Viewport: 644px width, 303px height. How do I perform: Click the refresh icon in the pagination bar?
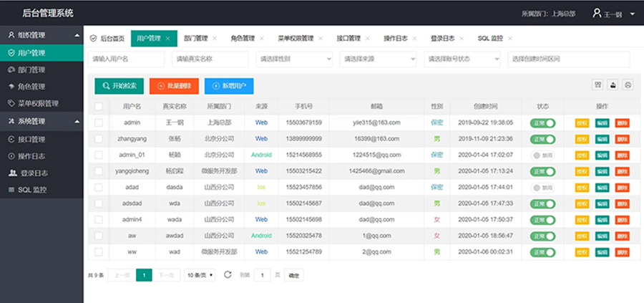pyautogui.click(x=228, y=274)
